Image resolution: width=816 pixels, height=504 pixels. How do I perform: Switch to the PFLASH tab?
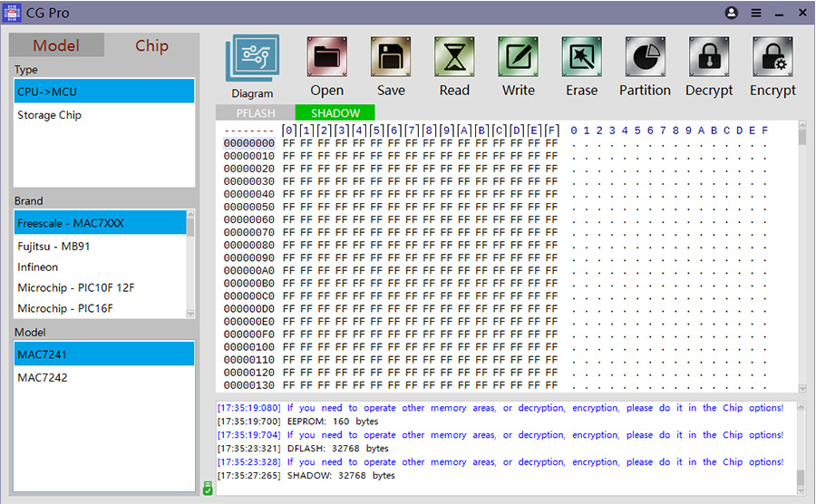coord(255,113)
